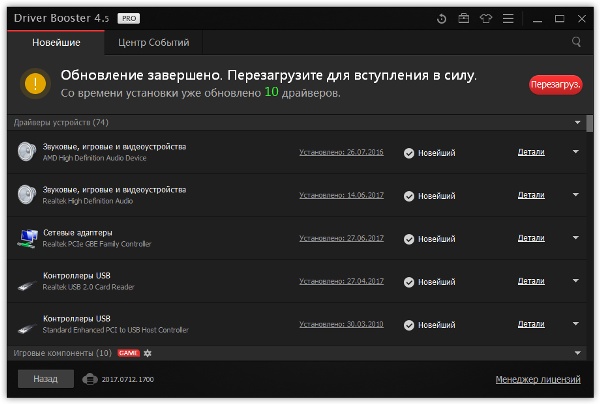Switch to the Новейшие tab
The width and height of the screenshot is (600, 404).
tap(56, 42)
